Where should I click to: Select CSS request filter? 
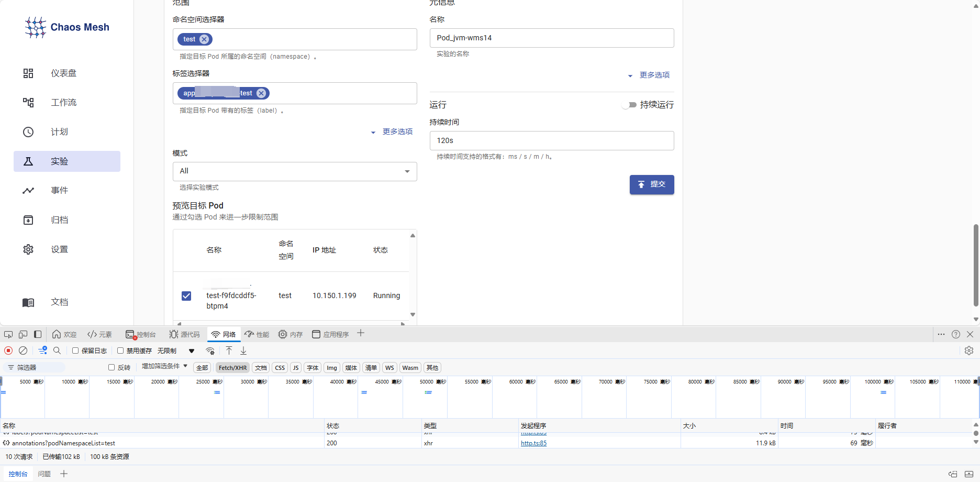click(280, 368)
